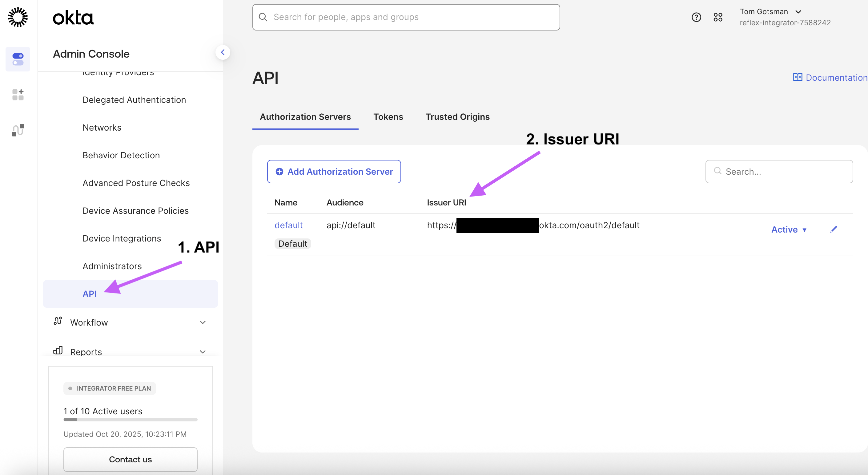This screenshot has width=868, height=475.
Task: Switch to the Trusted Origins tab
Action: [x=457, y=117]
